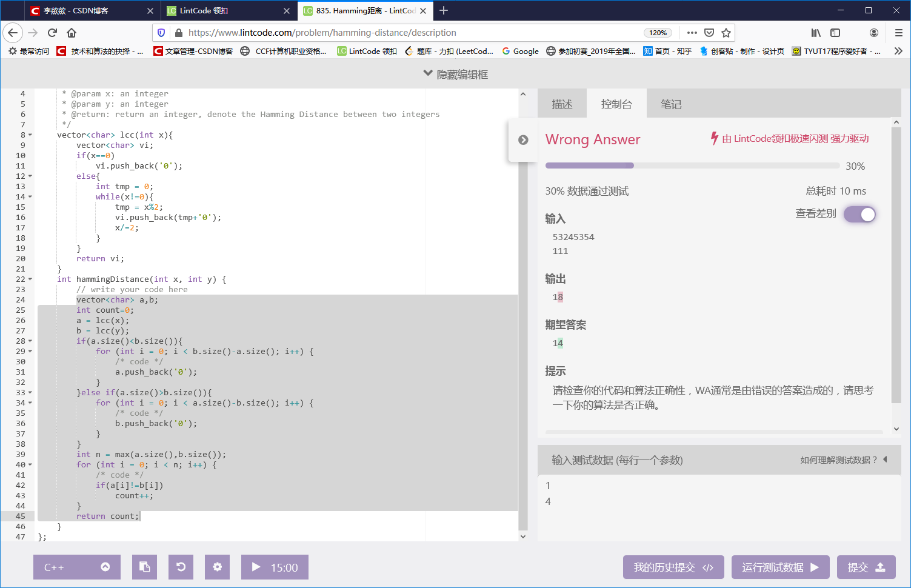Open 我的历史提交 history submissions
This screenshot has width=911, height=588.
pos(673,567)
